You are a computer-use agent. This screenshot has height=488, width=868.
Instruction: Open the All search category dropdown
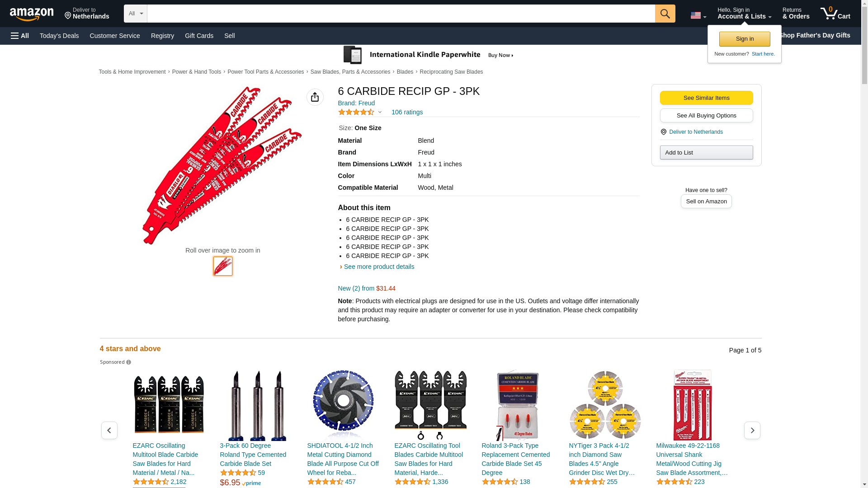pyautogui.click(x=136, y=14)
